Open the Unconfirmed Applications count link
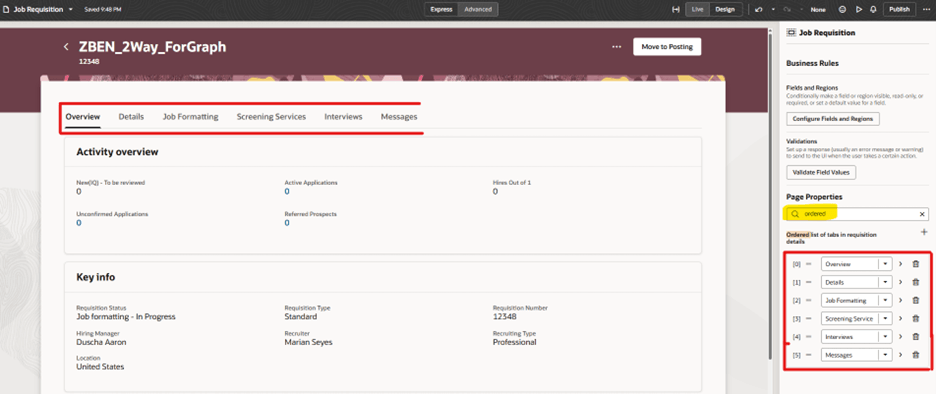This screenshot has height=394, width=936. click(x=79, y=223)
